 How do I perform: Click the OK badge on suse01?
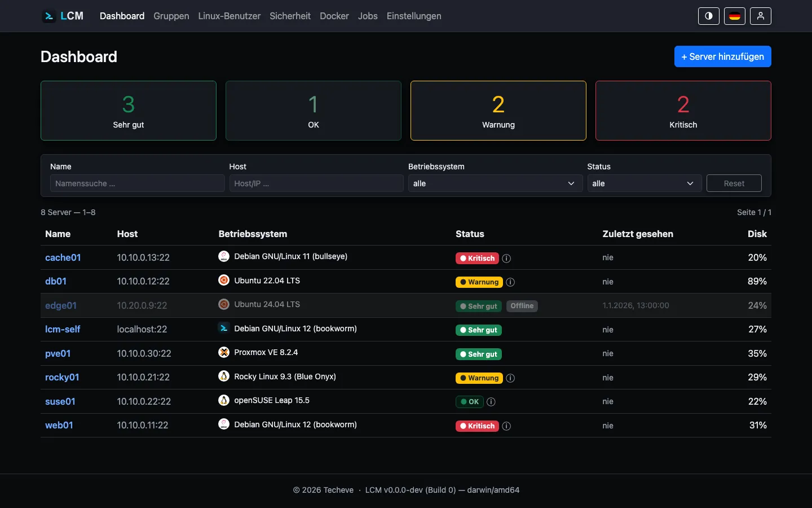(470, 402)
